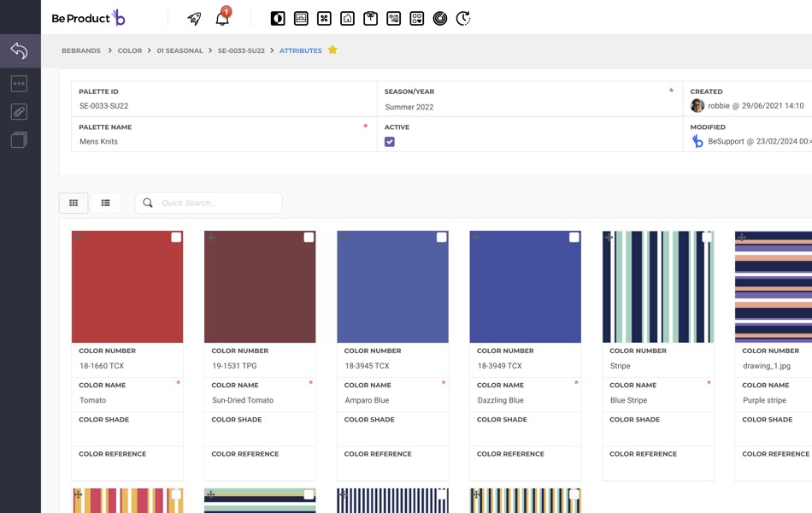
Task: Select the Dazzling Blue card checkbox
Action: click(574, 237)
